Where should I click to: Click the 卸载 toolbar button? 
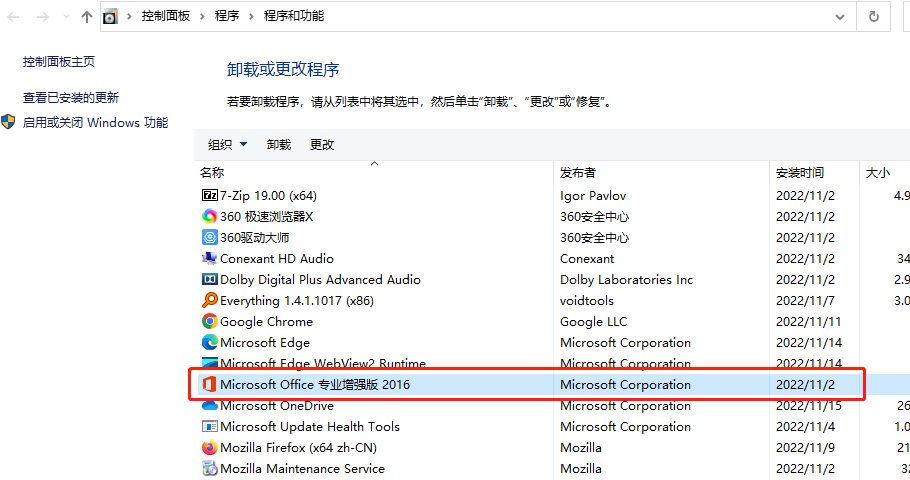(x=279, y=145)
